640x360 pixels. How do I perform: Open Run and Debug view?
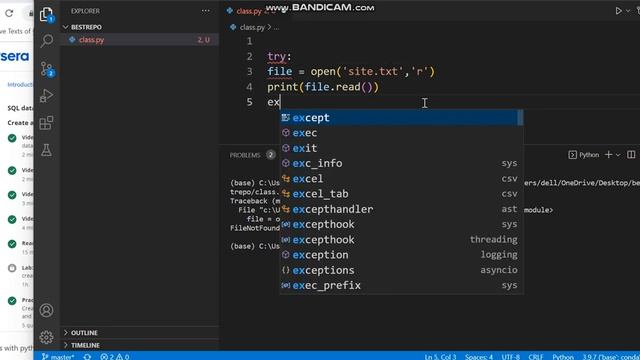point(47,96)
